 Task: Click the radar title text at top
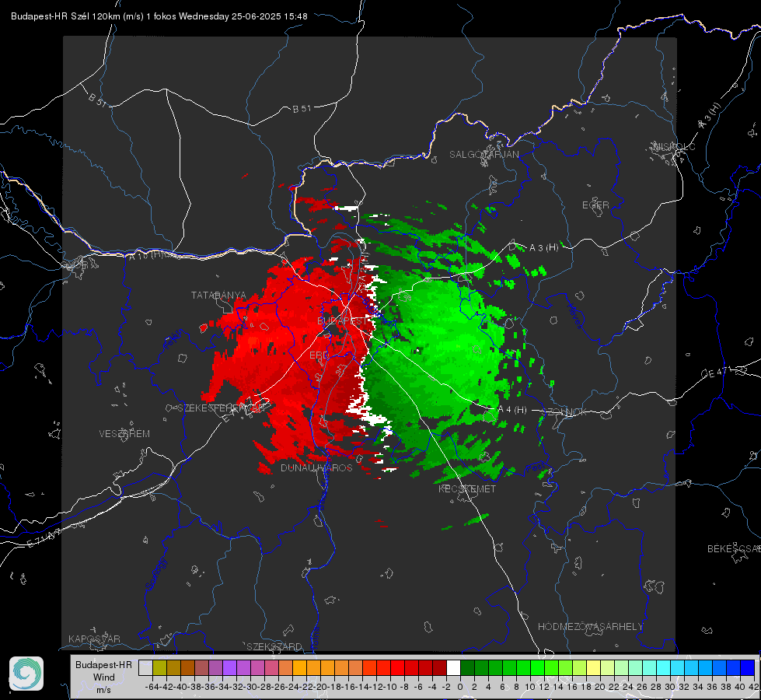[x=159, y=16]
